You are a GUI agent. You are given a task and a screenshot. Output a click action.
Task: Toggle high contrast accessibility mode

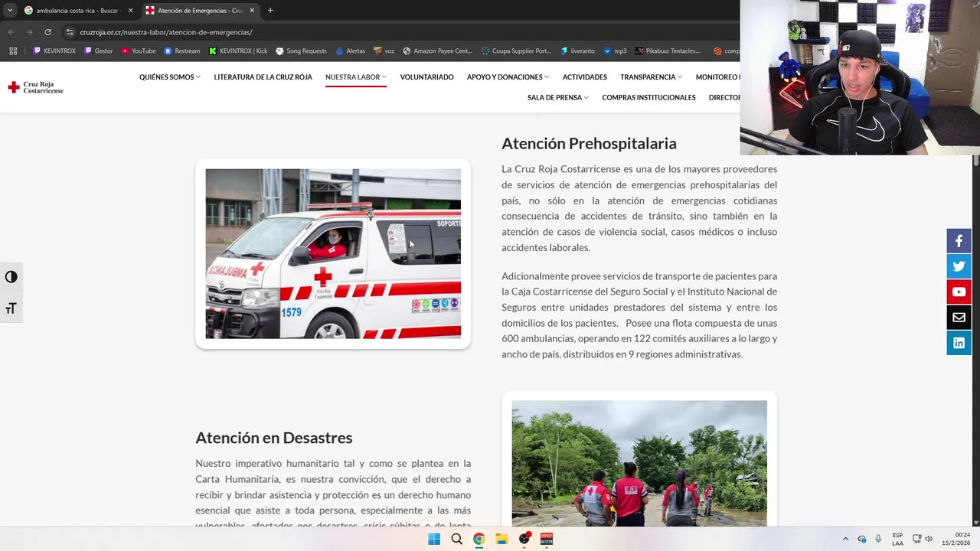(11, 277)
